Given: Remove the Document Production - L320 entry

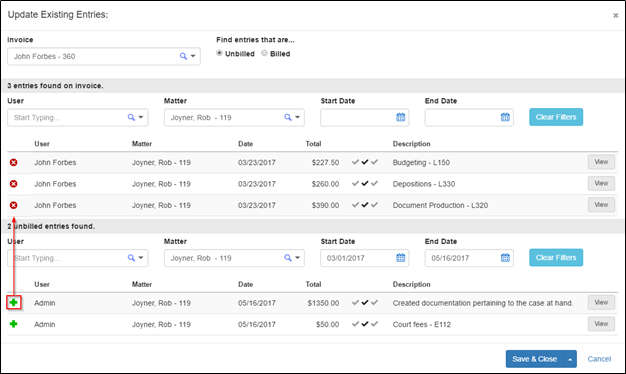Looking at the screenshot, I should (14, 205).
